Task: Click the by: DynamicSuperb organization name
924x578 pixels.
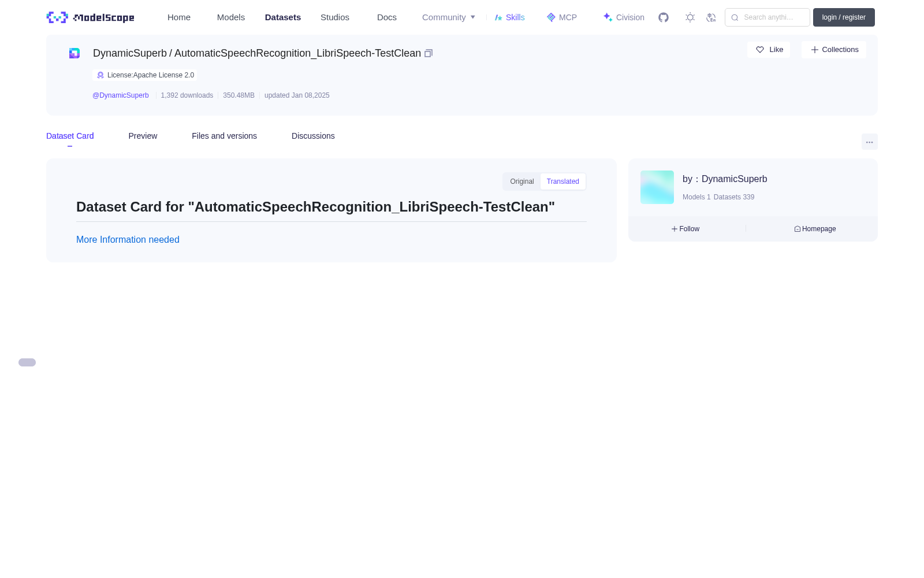Action: coord(725,179)
